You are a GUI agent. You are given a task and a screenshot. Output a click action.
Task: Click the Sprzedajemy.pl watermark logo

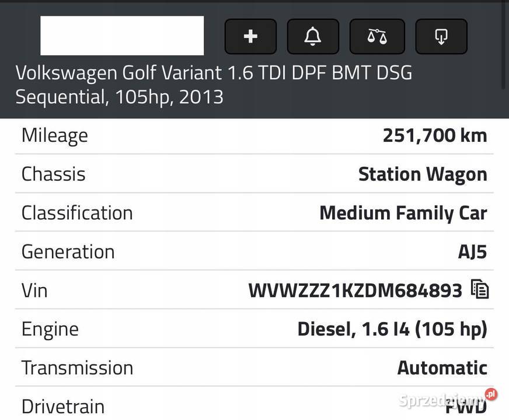(447, 399)
